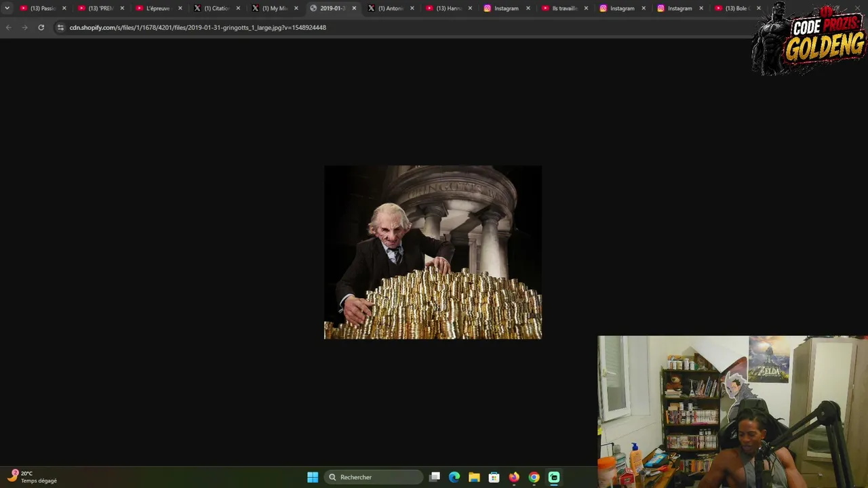Open Microsoft Store from the taskbar
This screenshot has width=868, height=488.
(494, 477)
